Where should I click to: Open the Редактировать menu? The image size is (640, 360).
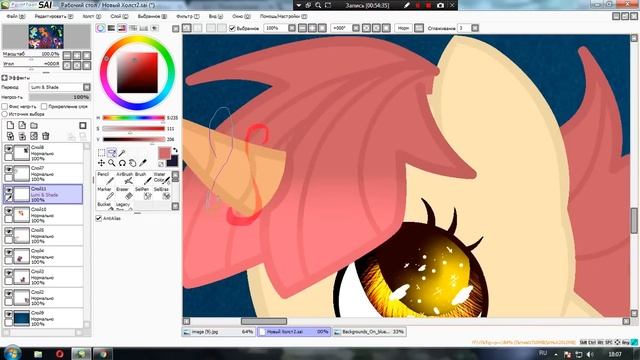point(53,16)
